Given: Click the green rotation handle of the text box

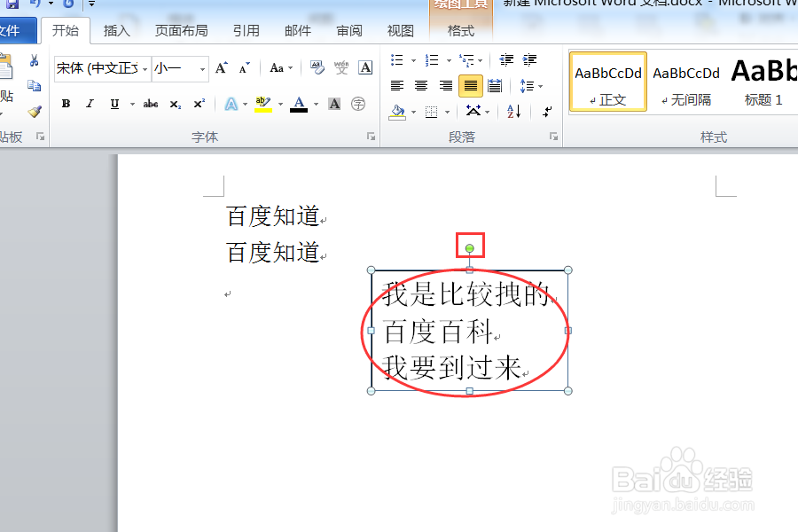Looking at the screenshot, I should coord(470,248).
